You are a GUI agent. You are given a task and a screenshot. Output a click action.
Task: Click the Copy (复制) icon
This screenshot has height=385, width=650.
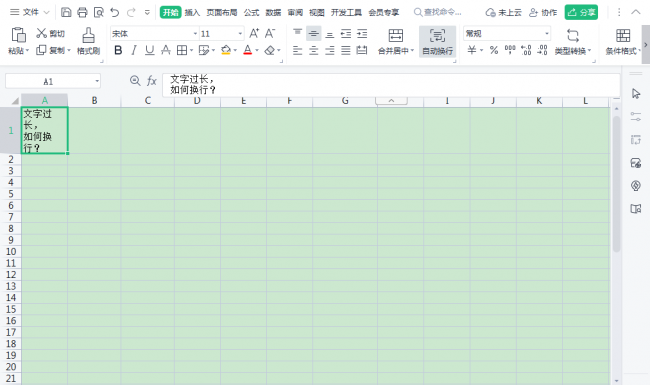(x=41, y=50)
